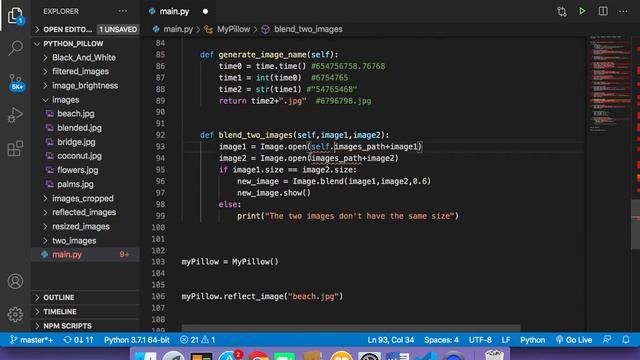This screenshot has height=360, width=640.
Task: Run Python file with play button
Action: pyautogui.click(x=582, y=11)
